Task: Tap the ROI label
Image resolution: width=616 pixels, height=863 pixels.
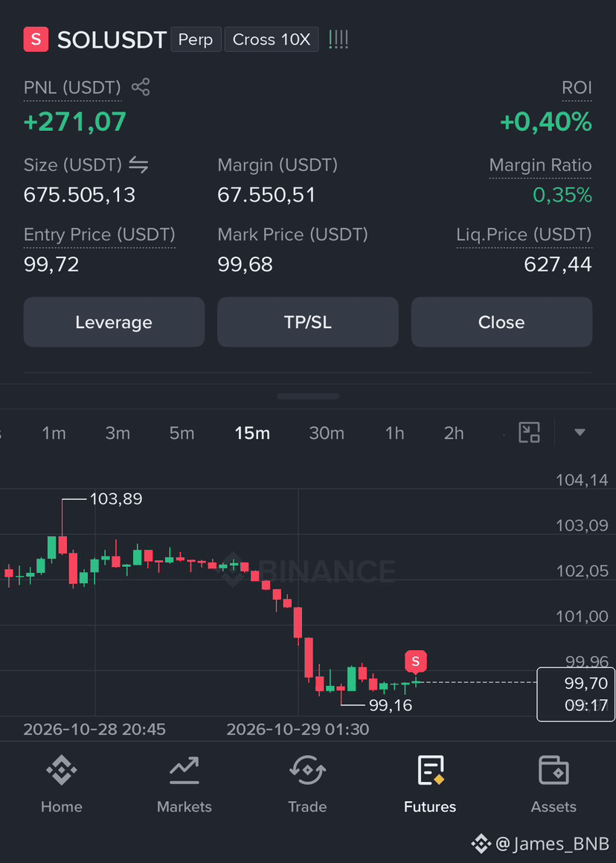Action: pos(577,88)
